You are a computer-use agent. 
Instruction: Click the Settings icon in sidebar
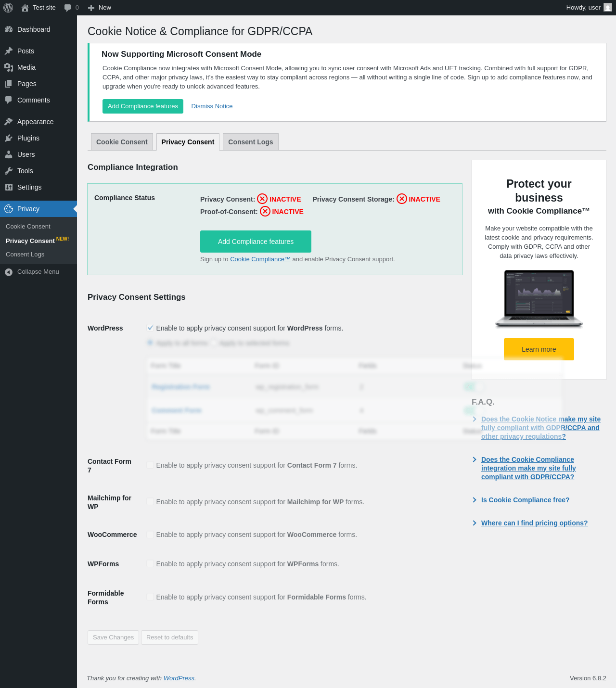click(x=9, y=187)
